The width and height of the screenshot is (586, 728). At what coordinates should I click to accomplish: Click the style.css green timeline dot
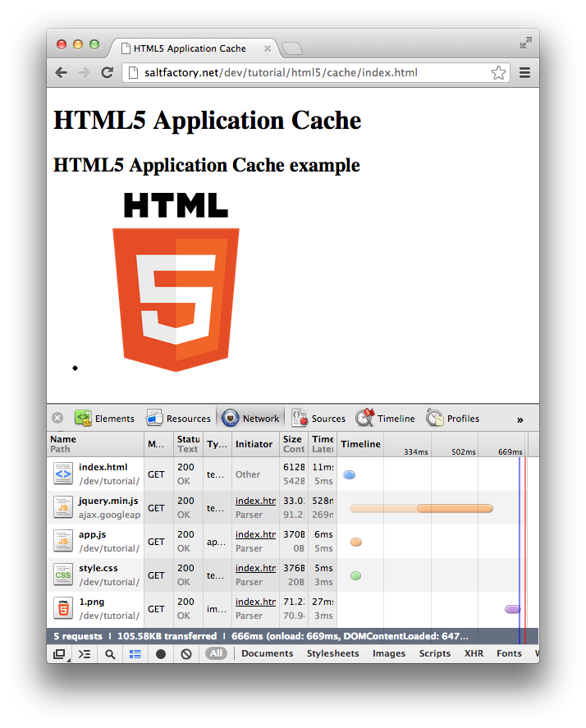pyautogui.click(x=355, y=575)
